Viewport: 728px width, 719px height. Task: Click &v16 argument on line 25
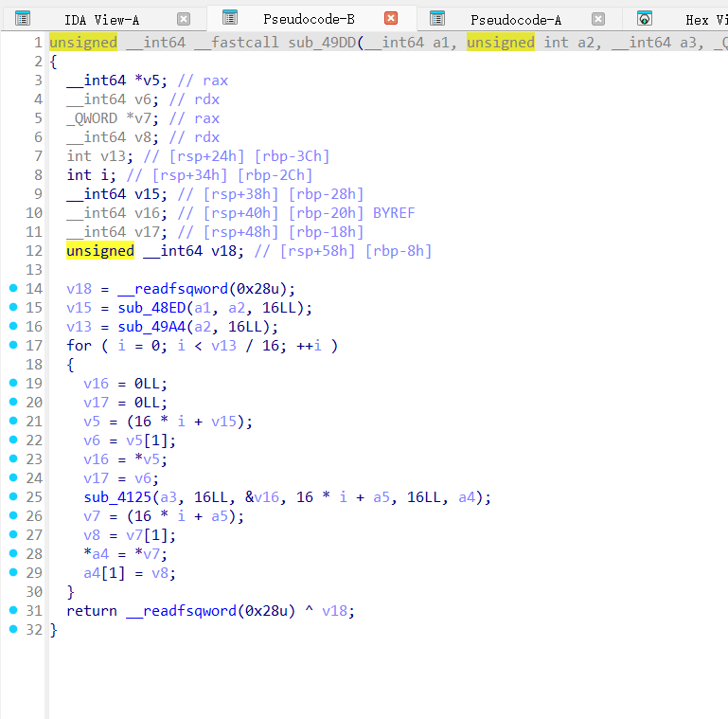coord(262,497)
